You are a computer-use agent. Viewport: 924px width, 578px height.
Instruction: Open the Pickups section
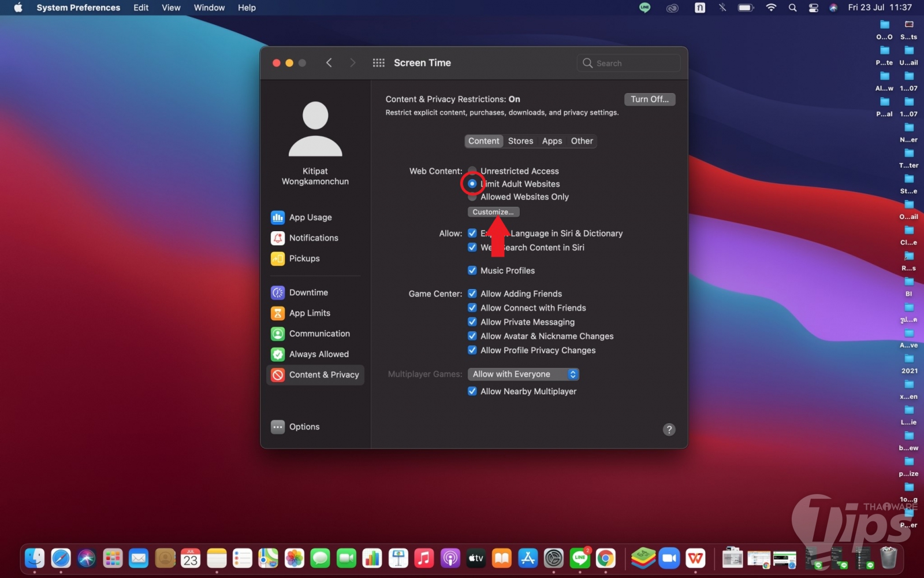[x=304, y=258]
